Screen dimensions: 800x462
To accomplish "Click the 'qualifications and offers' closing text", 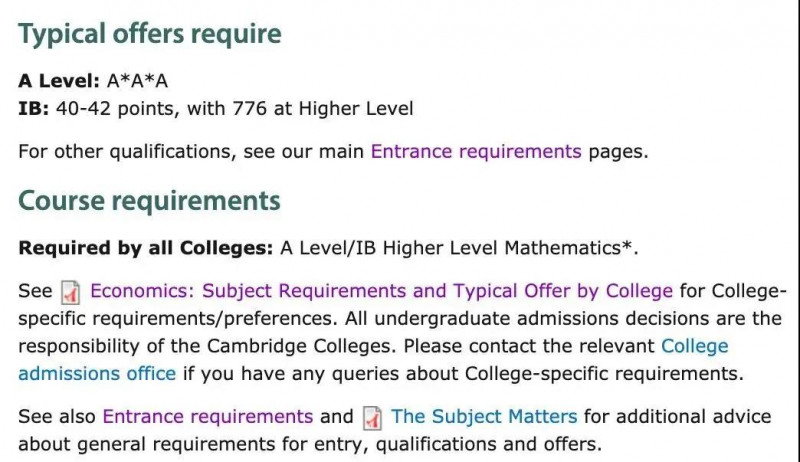I will pyautogui.click(x=489, y=444).
